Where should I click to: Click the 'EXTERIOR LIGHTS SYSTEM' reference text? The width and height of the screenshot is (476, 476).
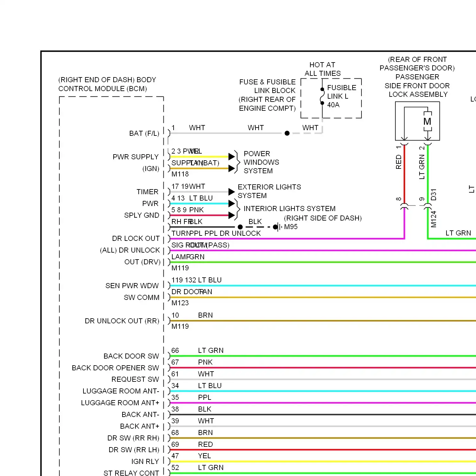coord(269,191)
